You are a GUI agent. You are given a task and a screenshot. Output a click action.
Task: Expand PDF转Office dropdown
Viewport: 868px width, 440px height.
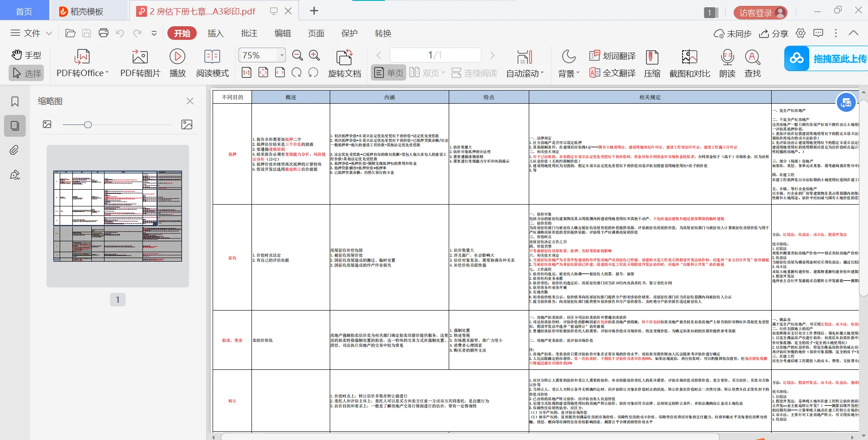[x=107, y=73]
